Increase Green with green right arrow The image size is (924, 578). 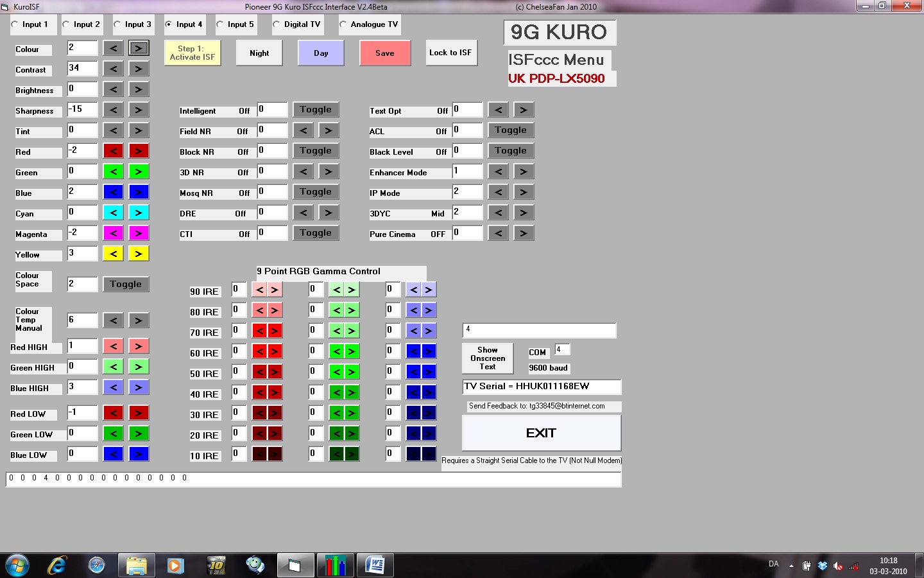[x=139, y=171]
